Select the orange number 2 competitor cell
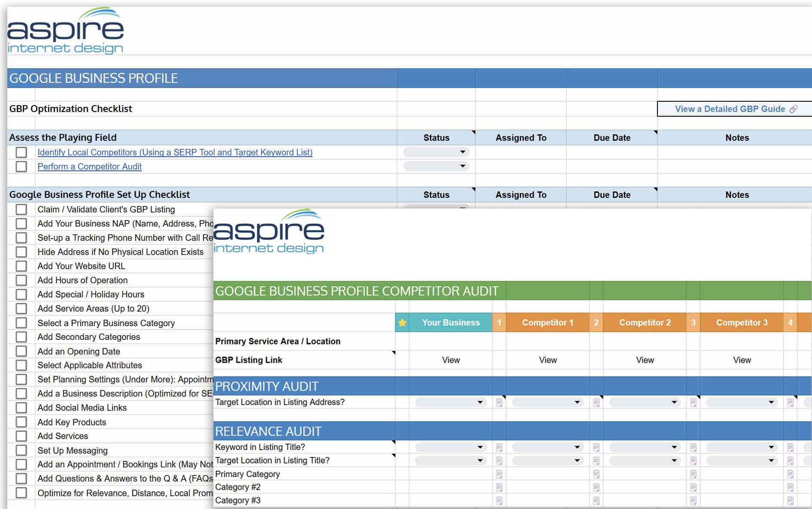Viewport: 812px width, 509px height. coord(596,323)
